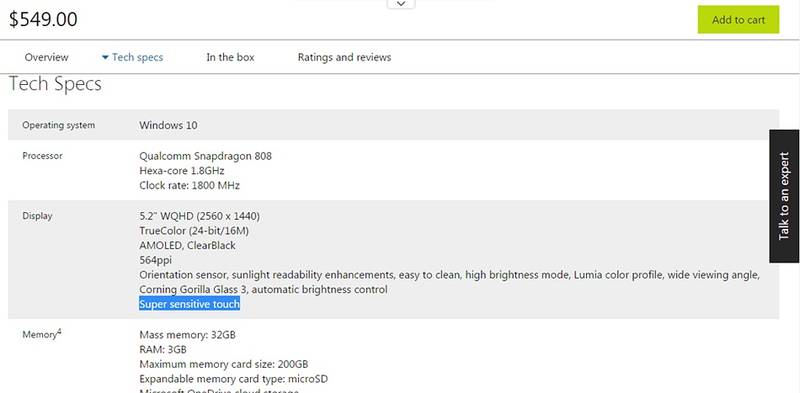Click the Processor row label
This screenshot has height=393, width=800.
point(42,156)
